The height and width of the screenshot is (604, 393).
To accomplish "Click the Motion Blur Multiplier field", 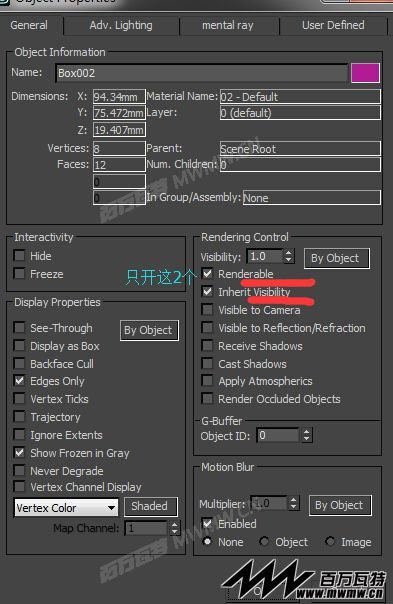I will pos(269,503).
